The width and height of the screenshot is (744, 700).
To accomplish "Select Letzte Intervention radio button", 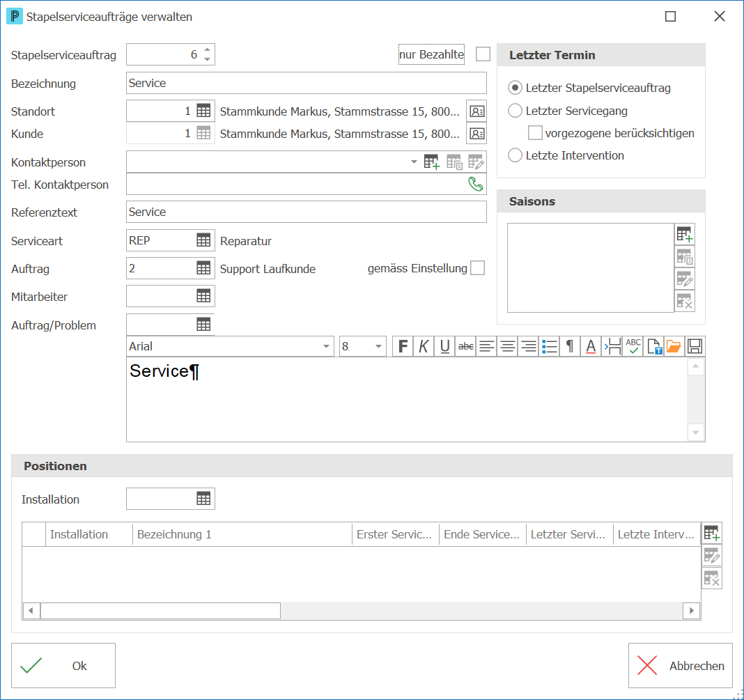I will pyautogui.click(x=515, y=155).
